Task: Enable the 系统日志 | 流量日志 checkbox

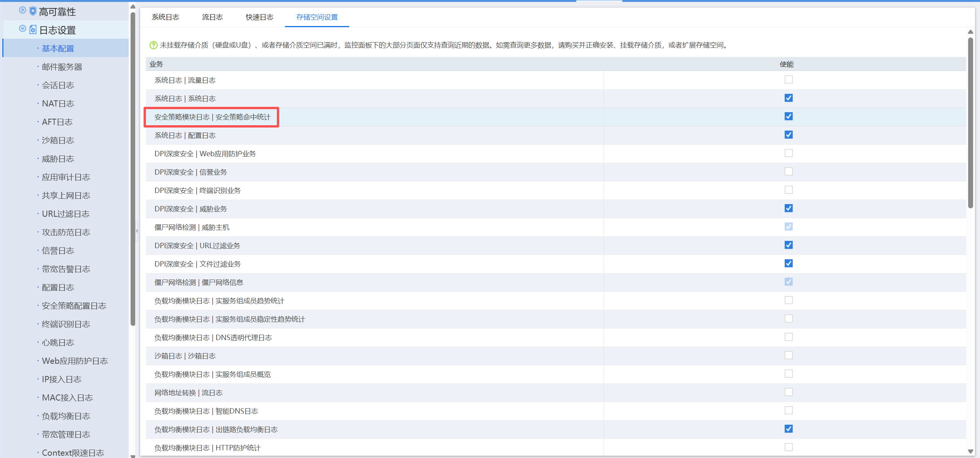Action: point(789,80)
